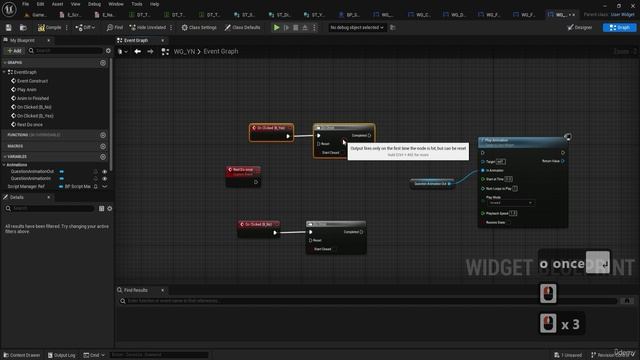Collapse the VARIABLES section
Viewport: 640px width, 360px height.
(x=4, y=157)
